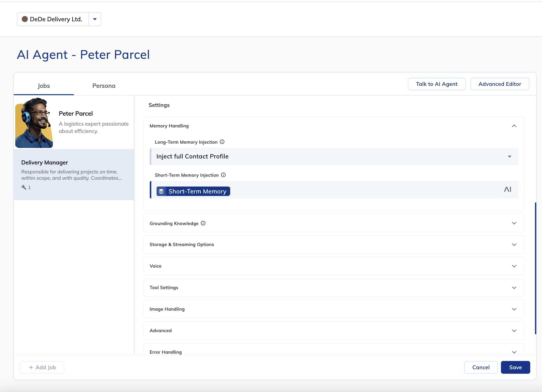This screenshot has width=542, height=392.
Task: Collapse the Memory Handling section
Action: pyautogui.click(x=514, y=126)
